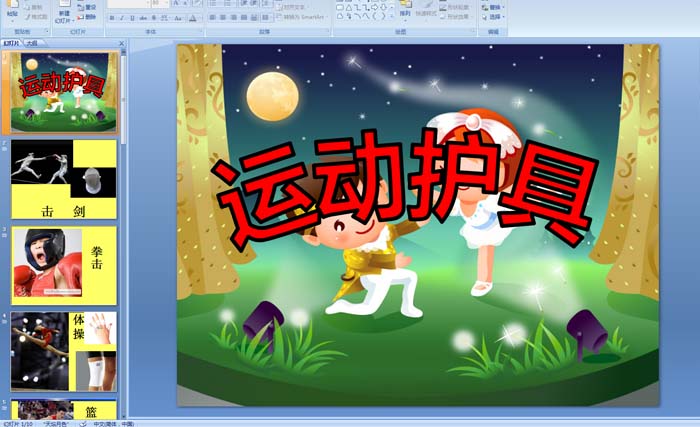Open the Select (选择) dropdown
This screenshot has height=427, width=700.
point(493,17)
